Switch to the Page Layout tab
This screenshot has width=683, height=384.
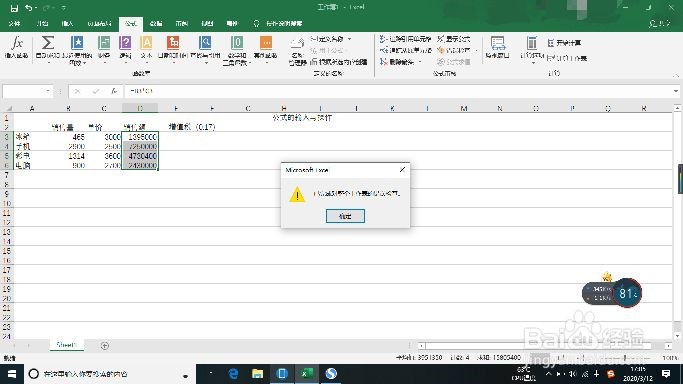click(x=99, y=24)
